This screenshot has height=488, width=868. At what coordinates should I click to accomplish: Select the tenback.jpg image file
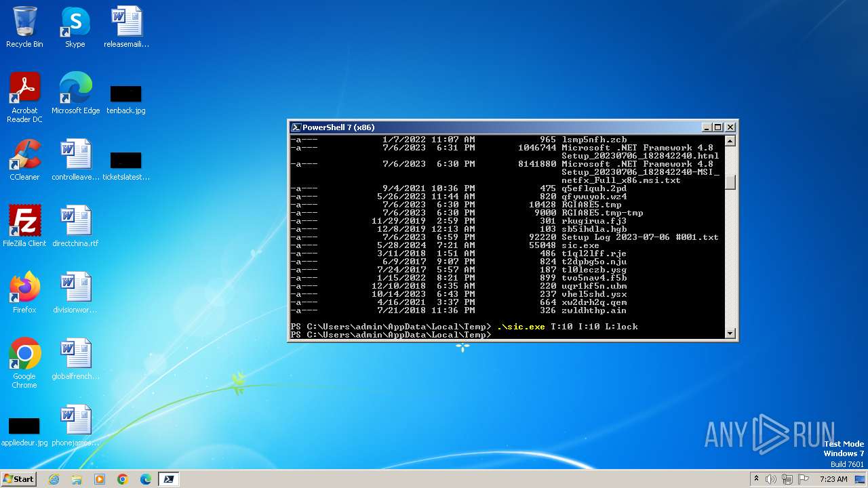126,99
